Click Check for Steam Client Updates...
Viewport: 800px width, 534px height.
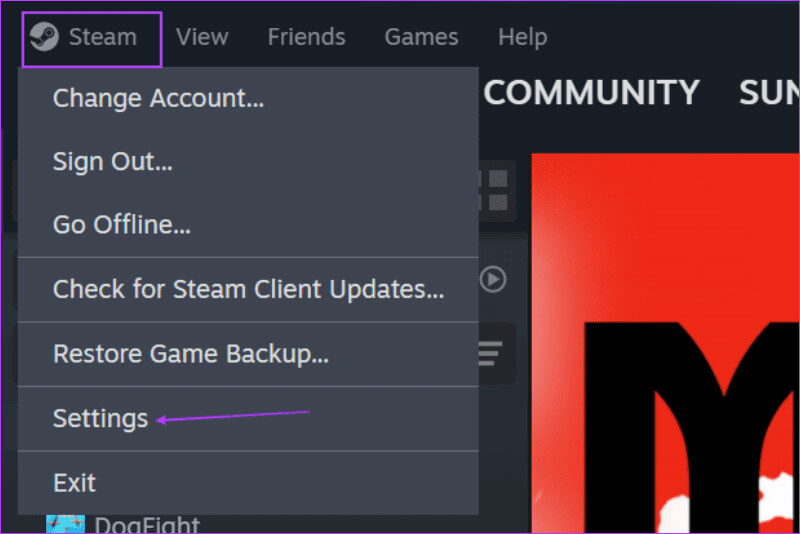248,289
